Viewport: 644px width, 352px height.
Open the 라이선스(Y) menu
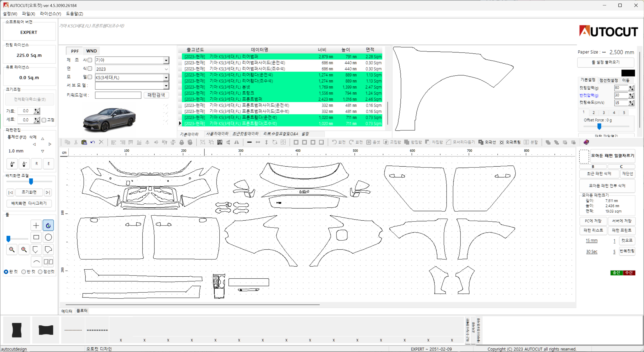click(x=50, y=14)
